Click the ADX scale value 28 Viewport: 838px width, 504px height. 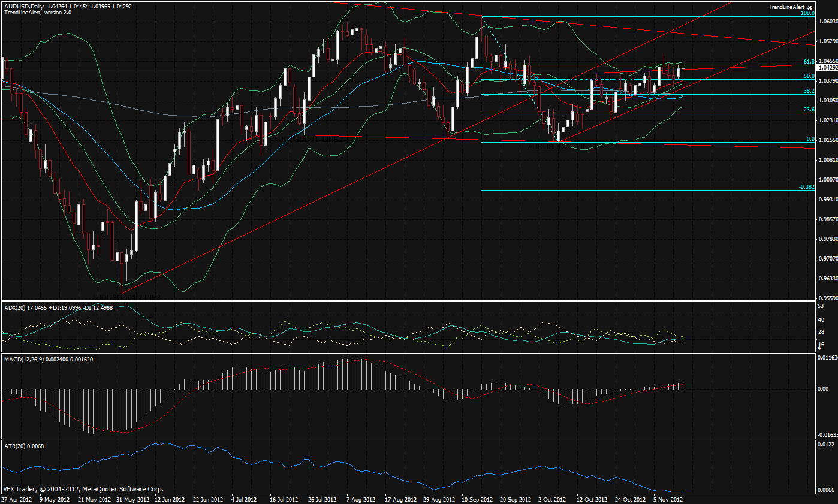point(821,331)
